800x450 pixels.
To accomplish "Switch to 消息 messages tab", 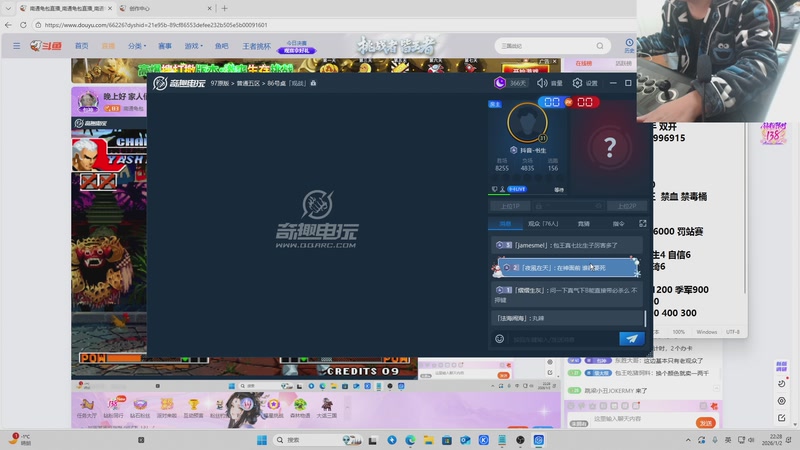I will [x=505, y=223].
